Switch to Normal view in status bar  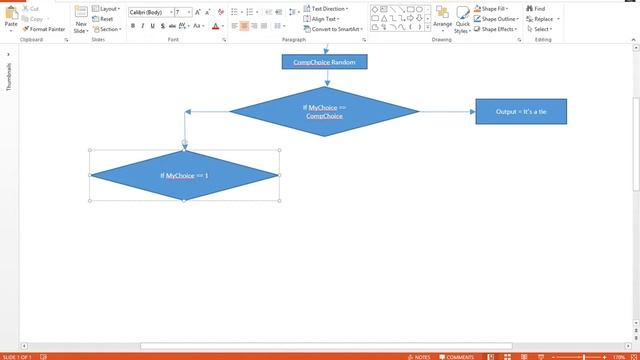[x=491, y=357]
